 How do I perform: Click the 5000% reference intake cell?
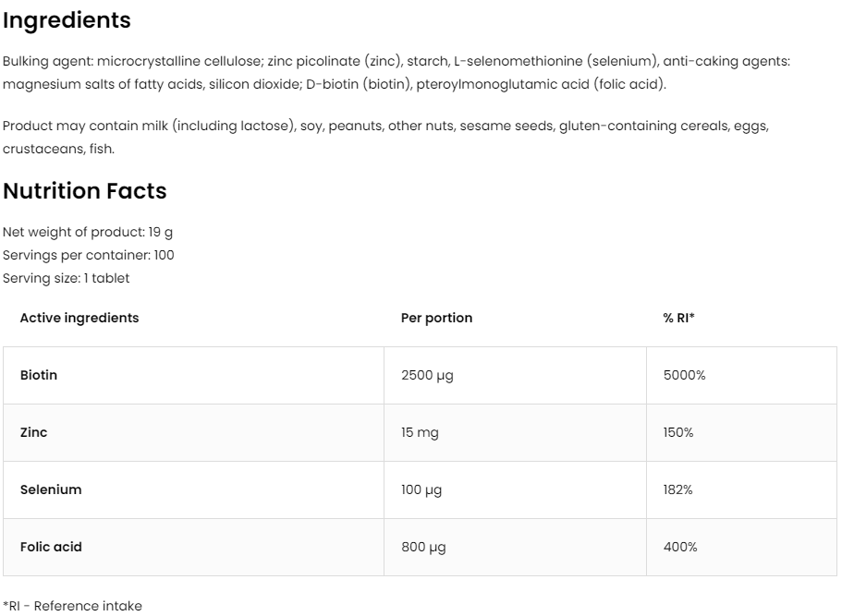point(684,375)
